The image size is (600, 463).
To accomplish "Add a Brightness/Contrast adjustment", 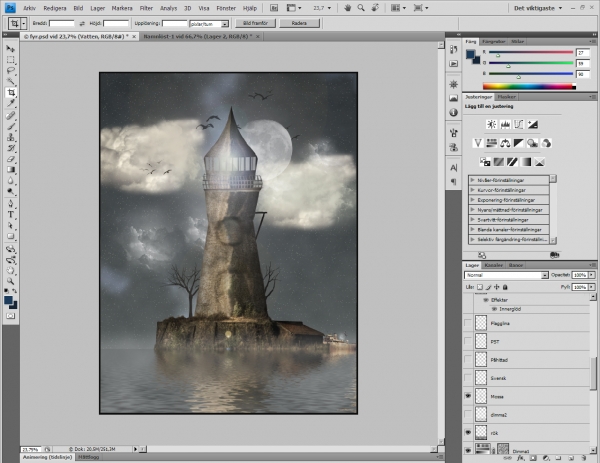I will click(491, 124).
